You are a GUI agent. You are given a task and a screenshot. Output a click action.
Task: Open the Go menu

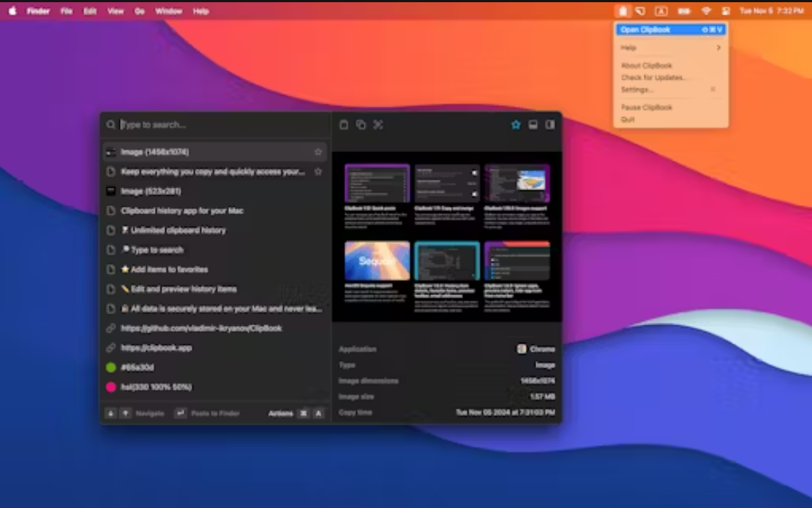pos(139,11)
